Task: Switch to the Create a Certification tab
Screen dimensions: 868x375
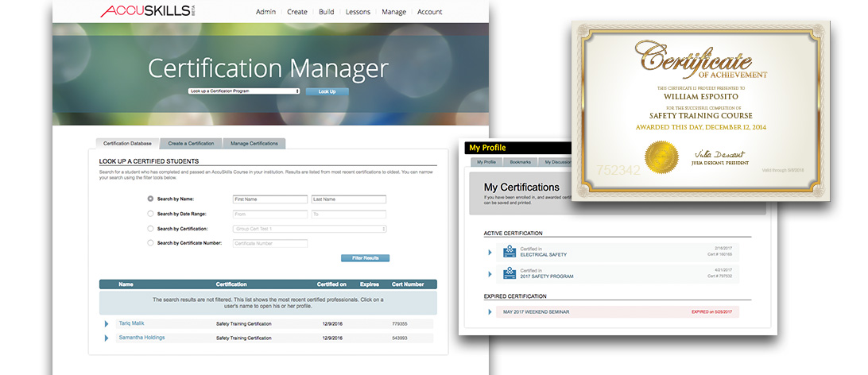Action: click(x=191, y=144)
